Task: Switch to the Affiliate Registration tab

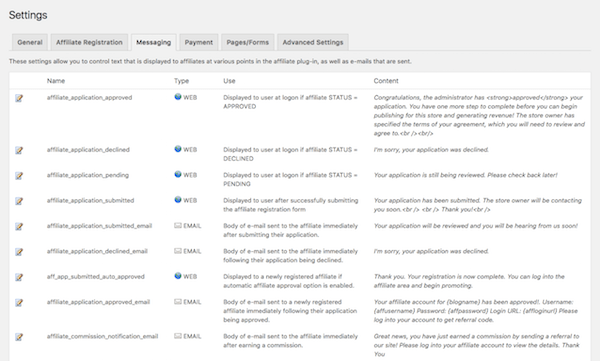Action: tap(89, 42)
